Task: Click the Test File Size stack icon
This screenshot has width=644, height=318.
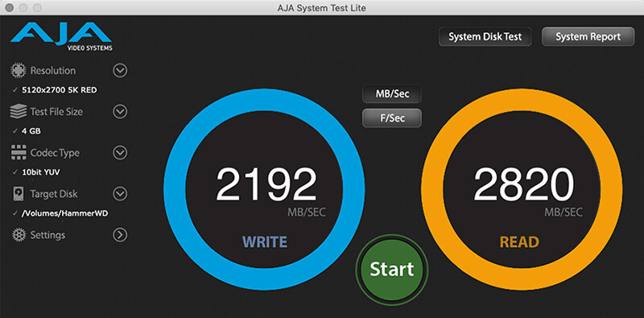Action: click(18, 111)
